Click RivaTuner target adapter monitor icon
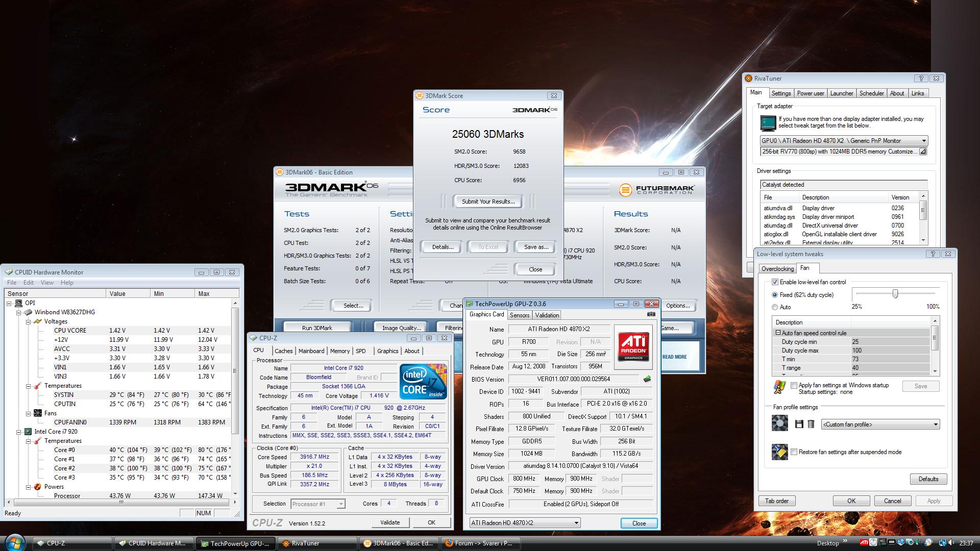 (x=768, y=123)
